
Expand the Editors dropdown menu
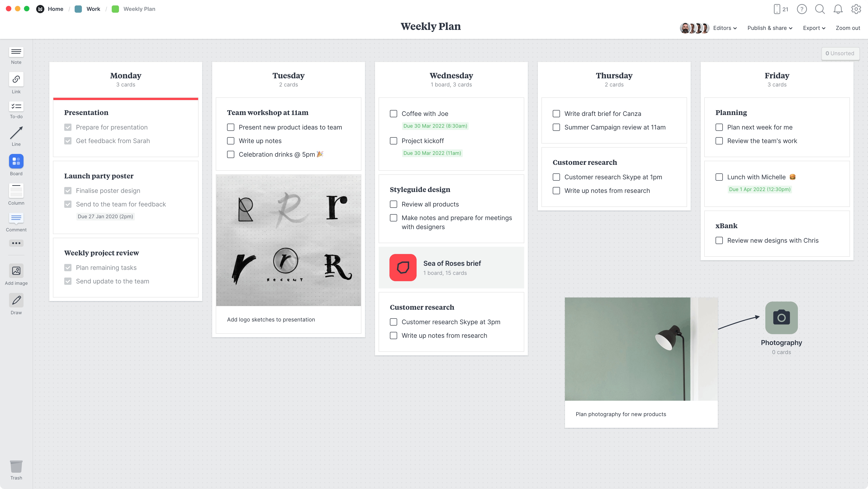point(724,28)
